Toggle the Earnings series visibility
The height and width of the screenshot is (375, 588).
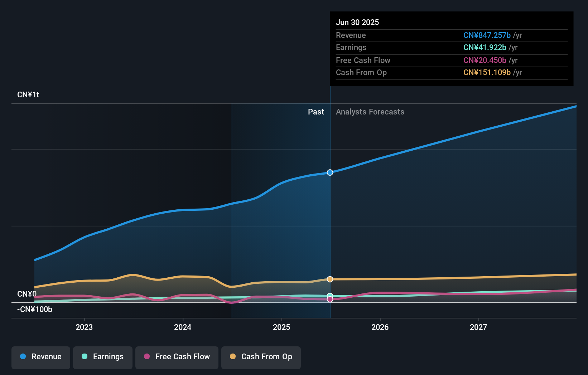(102, 357)
